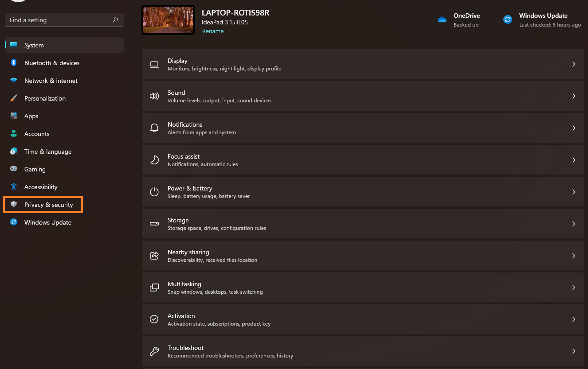Screen dimensions: 588x369
Task: Click the OneDrive cloud icon
Action: tap(442, 19)
